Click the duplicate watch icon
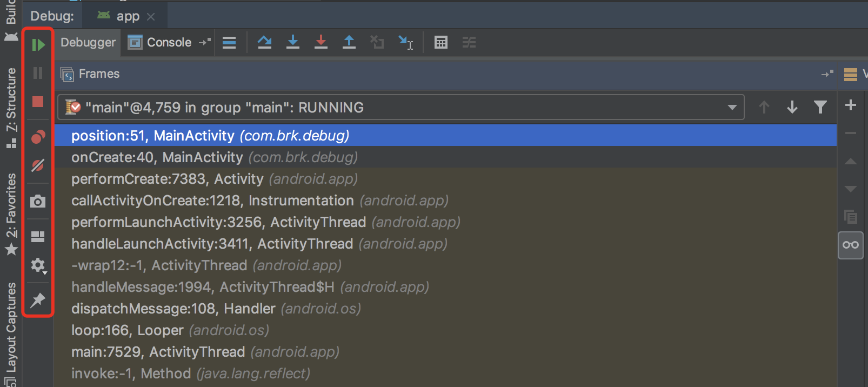 coord(851,217)
